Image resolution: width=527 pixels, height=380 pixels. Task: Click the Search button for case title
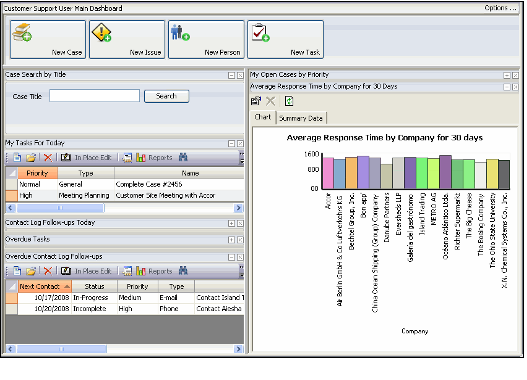point(166,96)
